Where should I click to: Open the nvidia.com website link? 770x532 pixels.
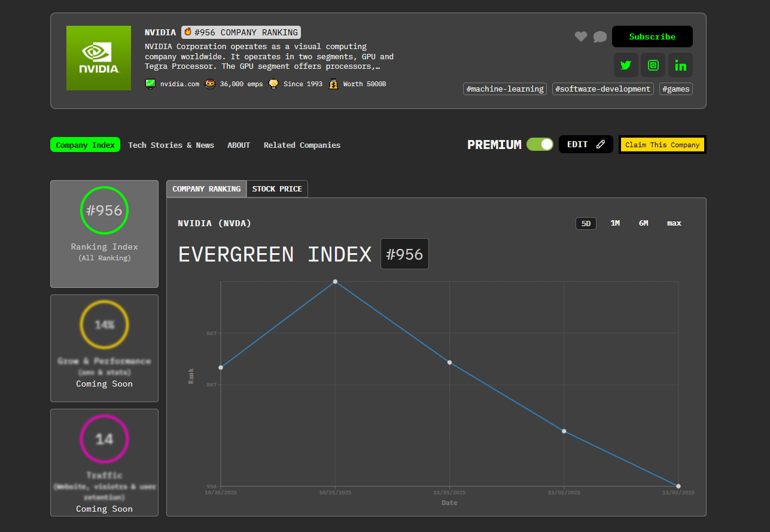click(x=179, y=84)
